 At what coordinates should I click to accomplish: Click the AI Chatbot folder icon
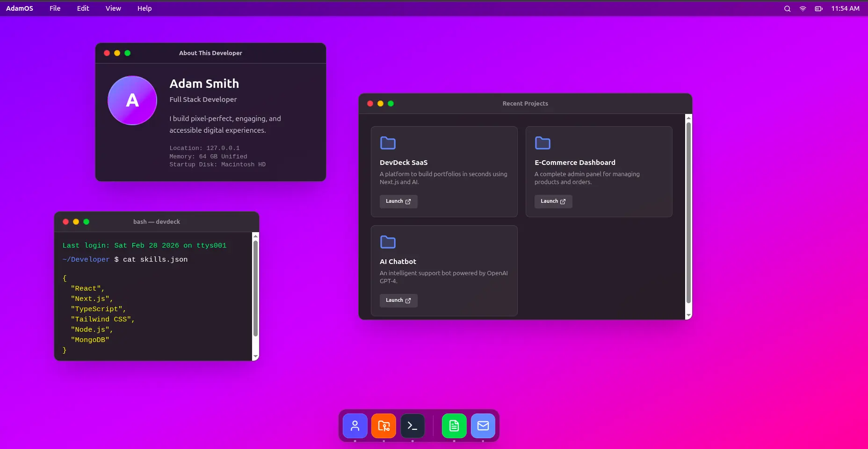tap(388, 242)
